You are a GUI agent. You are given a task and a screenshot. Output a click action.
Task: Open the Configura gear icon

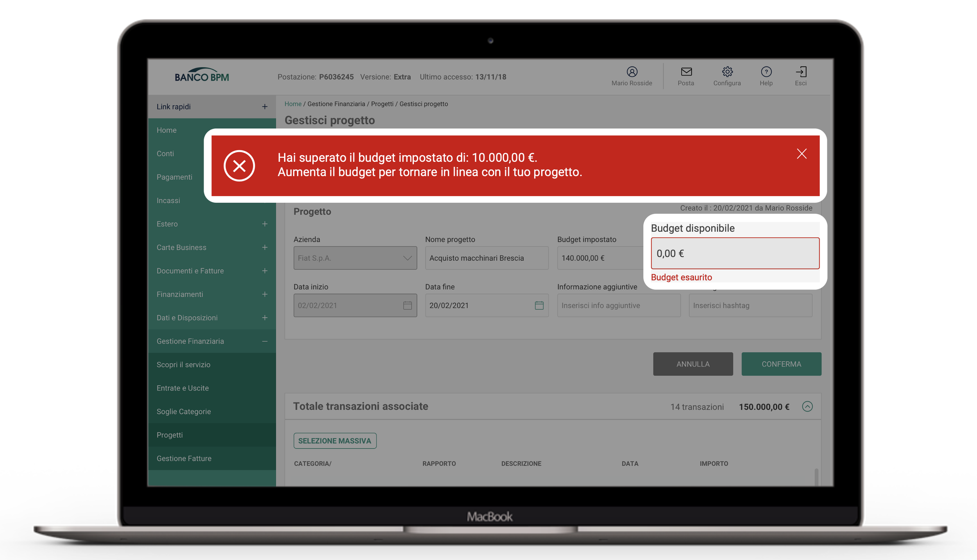pos(727,72)
